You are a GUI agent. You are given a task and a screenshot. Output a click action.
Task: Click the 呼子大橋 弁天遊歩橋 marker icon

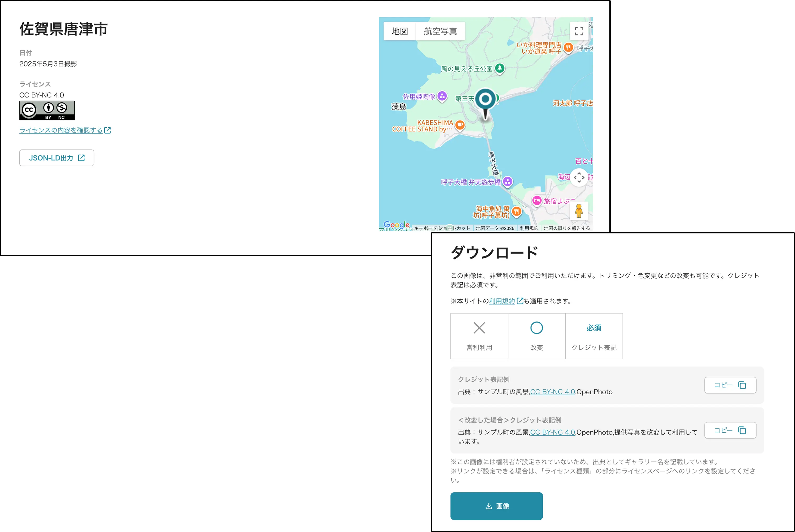point(508,182)
